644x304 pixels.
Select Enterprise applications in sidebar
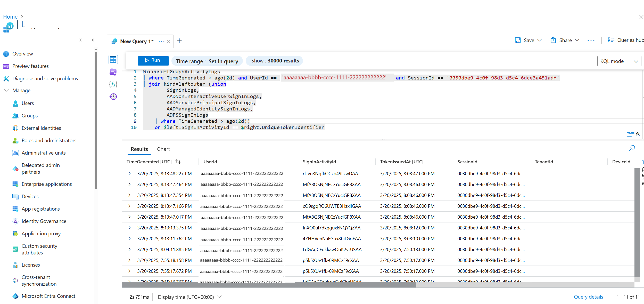click(x=47, y=184)
